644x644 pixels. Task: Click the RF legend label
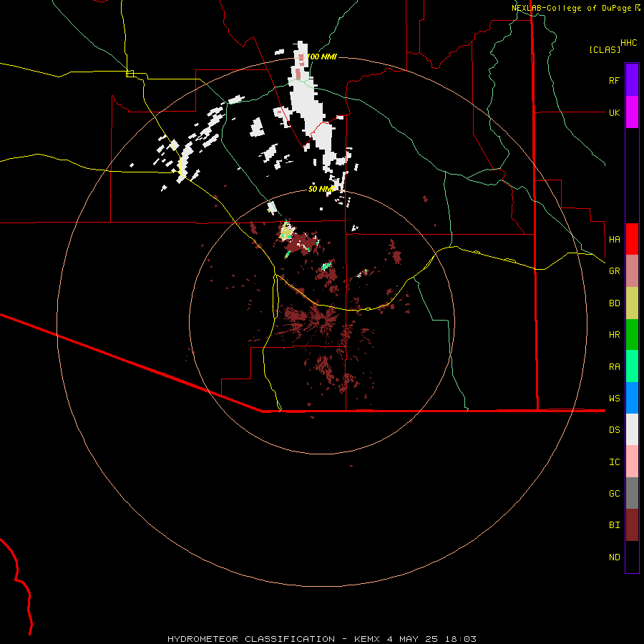tap(615, 80)
